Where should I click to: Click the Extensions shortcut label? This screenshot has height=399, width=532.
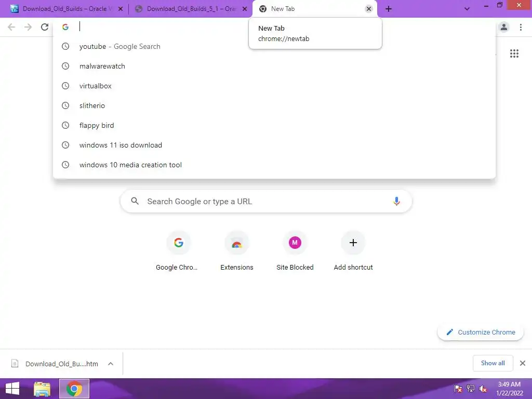pyautogui.click(x=237, y=268)
